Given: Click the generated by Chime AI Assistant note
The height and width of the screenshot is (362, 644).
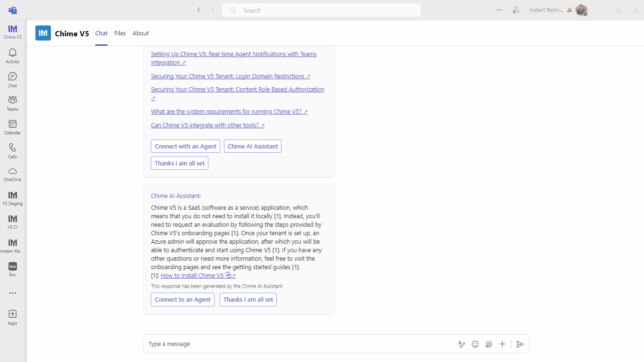Looking at the screenshot, I should tap(217, 286).
